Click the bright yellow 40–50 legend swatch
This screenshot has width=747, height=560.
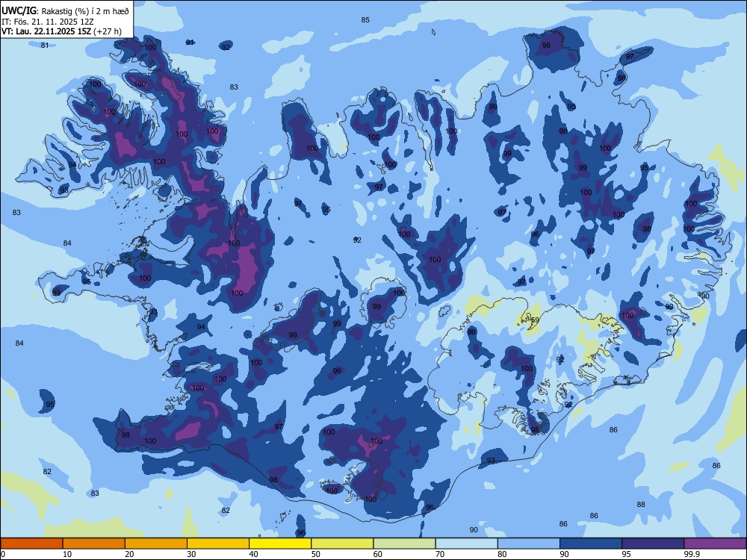280,544
